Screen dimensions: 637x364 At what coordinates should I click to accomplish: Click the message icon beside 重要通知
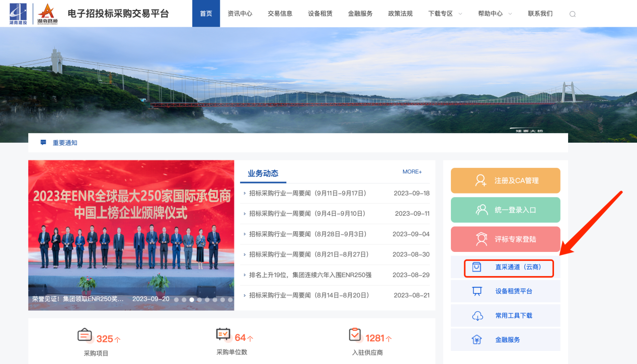point(43,143)
